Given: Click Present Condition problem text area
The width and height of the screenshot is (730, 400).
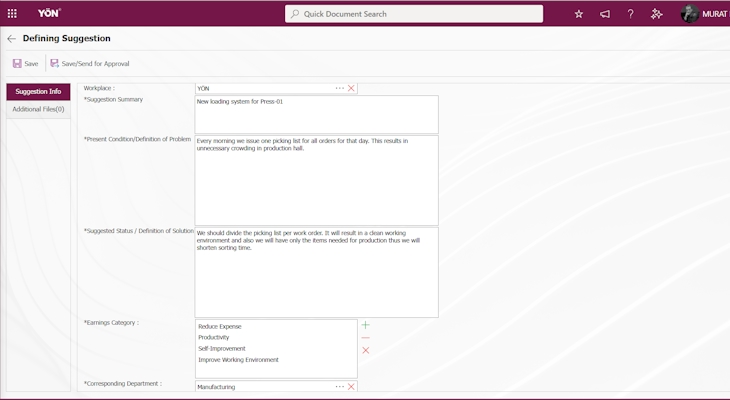Looking at the screenshot, I should coord(317,180).
